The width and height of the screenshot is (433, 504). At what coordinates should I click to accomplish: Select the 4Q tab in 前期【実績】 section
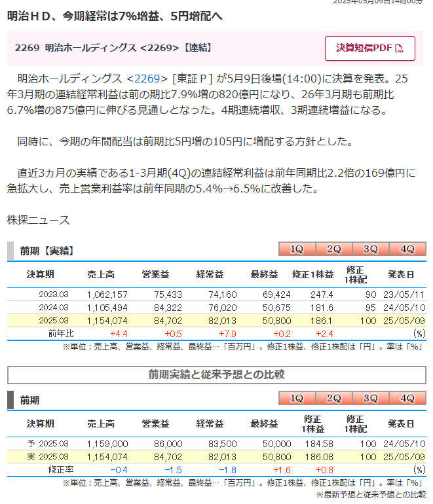click(407, 249)
